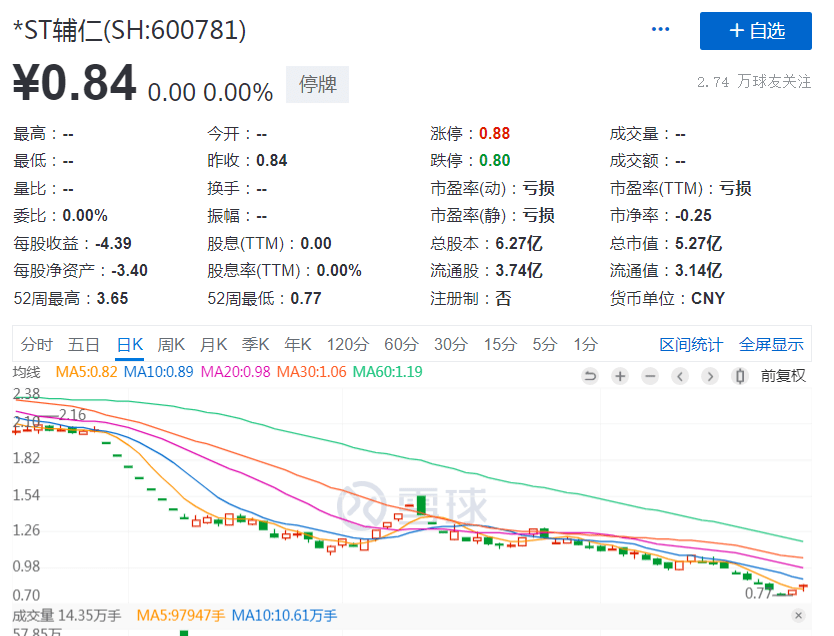This screenshot has width=834, height=636.
Task: Click the 0.77 low price marker on chart
Action: 758,593
